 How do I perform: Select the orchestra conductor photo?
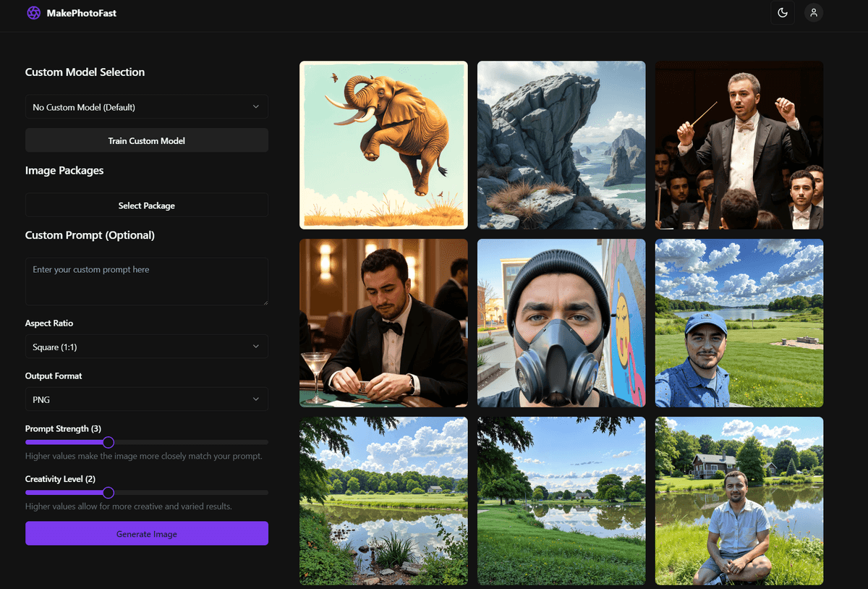pyautogui.click(x=739, y=145)
